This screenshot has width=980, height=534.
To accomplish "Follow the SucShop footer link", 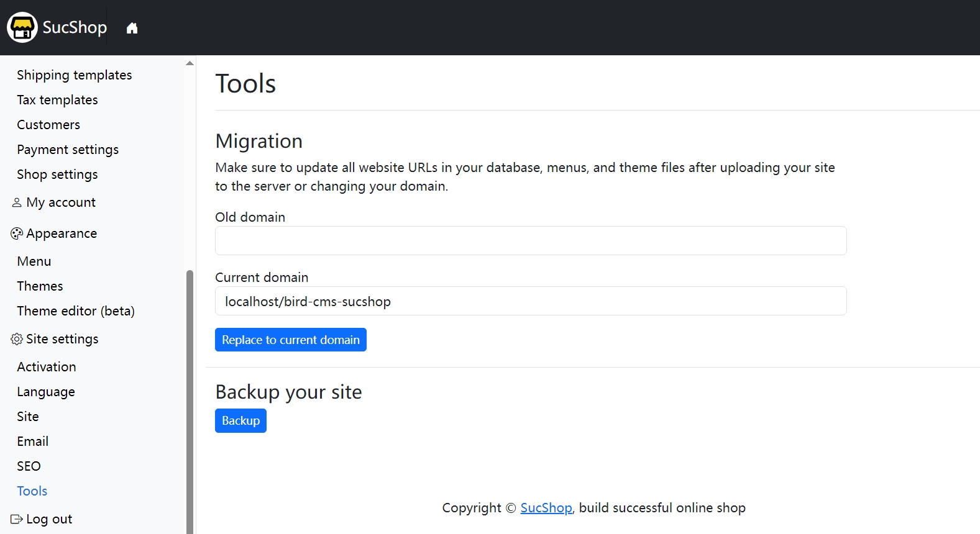I will coord(546,508).
